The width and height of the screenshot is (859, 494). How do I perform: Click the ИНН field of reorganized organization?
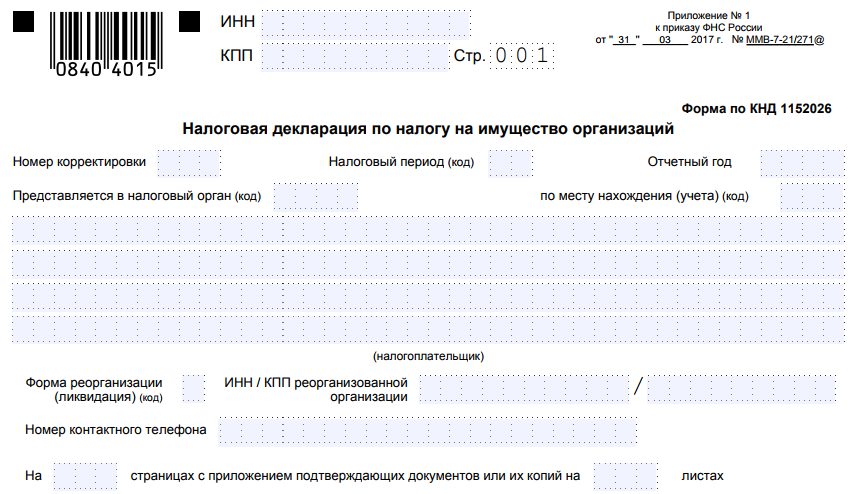524,389
